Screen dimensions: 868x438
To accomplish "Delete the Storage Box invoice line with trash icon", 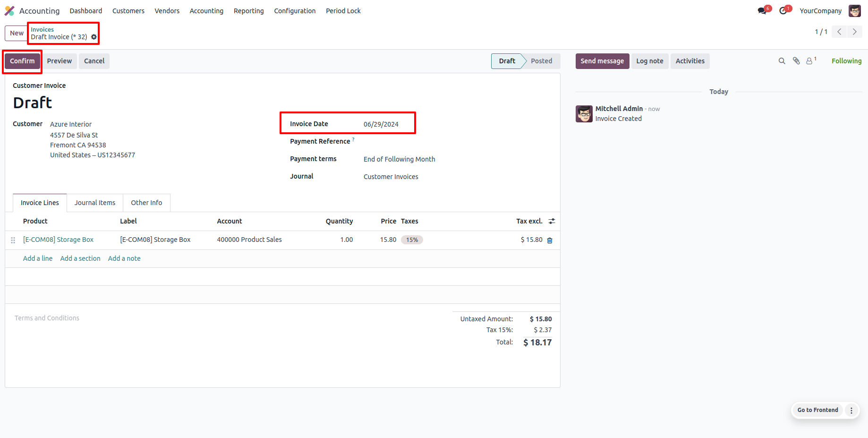I will [550, 240].
